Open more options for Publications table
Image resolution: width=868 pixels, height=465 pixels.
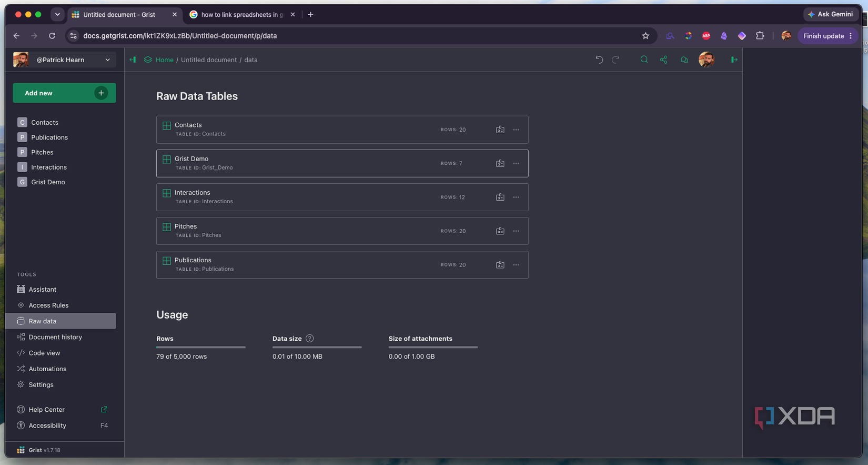coord(516,264)
